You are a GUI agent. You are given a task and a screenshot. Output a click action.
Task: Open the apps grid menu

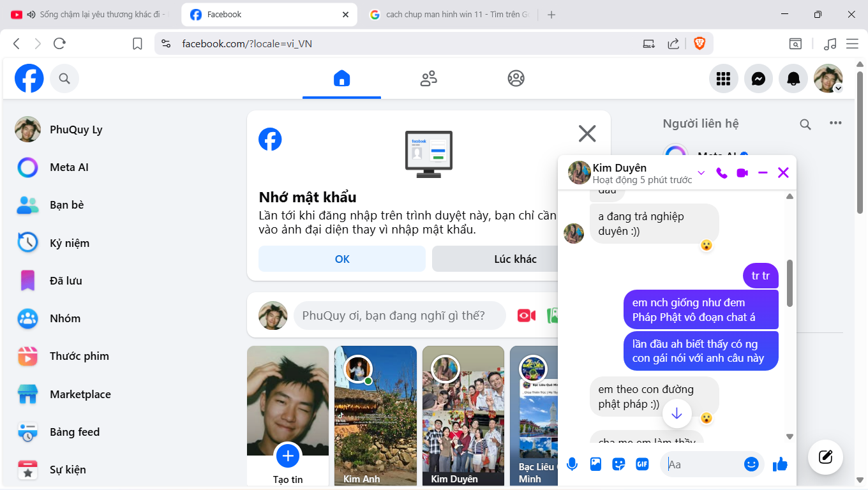(x=723, y=78)
